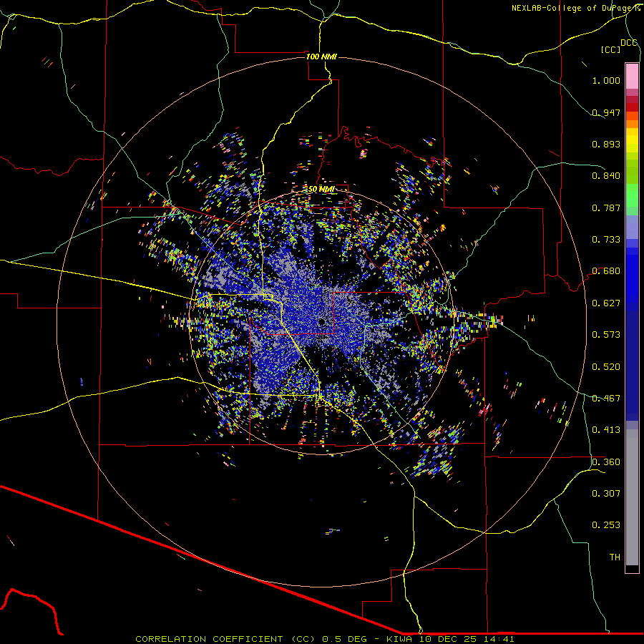Screen dimensions: 644x644
Task: Click the 100 NMI range ring label
Action: (x=321, y=57)
